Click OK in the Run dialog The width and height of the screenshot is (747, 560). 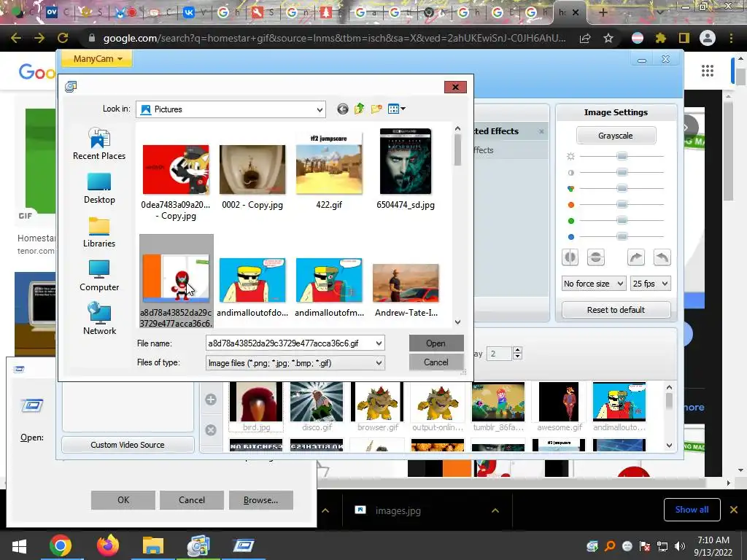tap(123, 500)
